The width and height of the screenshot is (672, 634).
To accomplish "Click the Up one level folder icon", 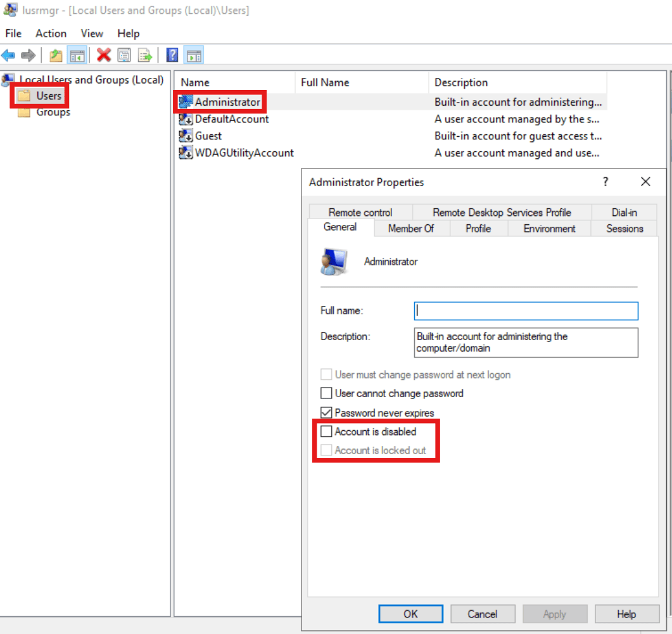I will point(56,56).
